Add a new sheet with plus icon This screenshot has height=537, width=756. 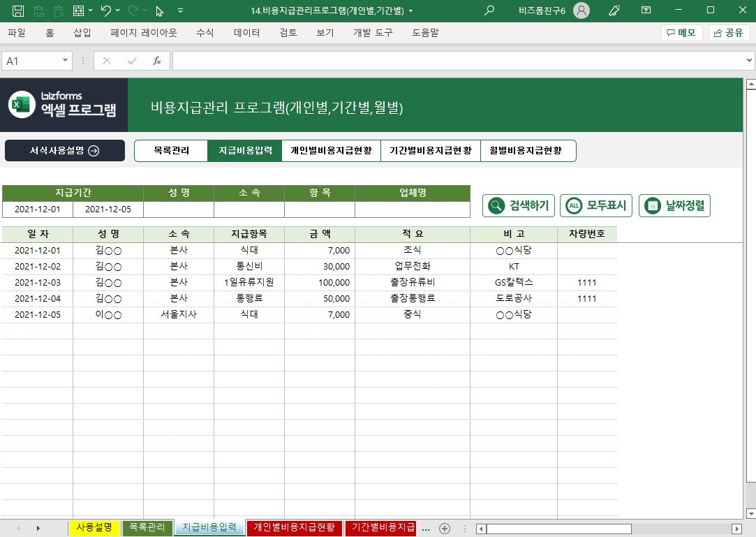click(445, 528)
